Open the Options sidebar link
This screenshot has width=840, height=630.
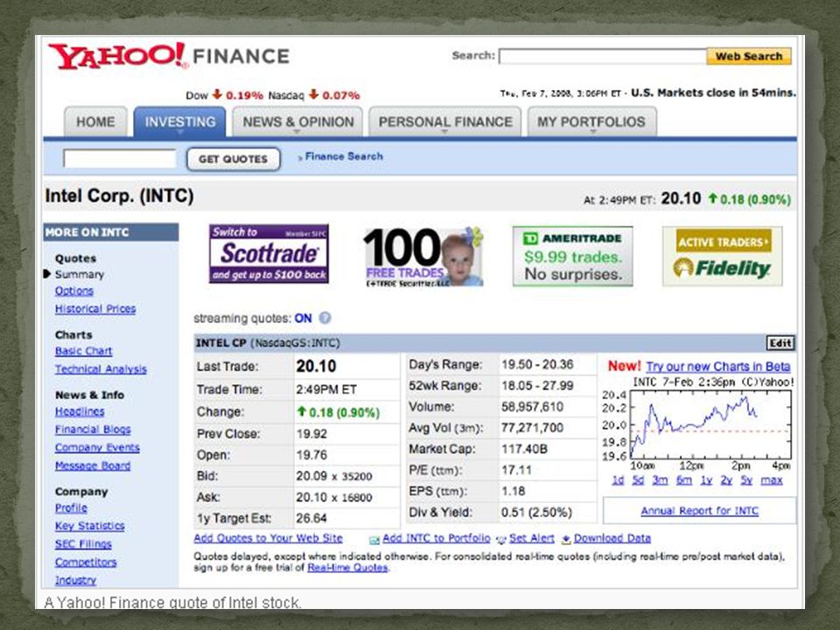click(73, 290)
